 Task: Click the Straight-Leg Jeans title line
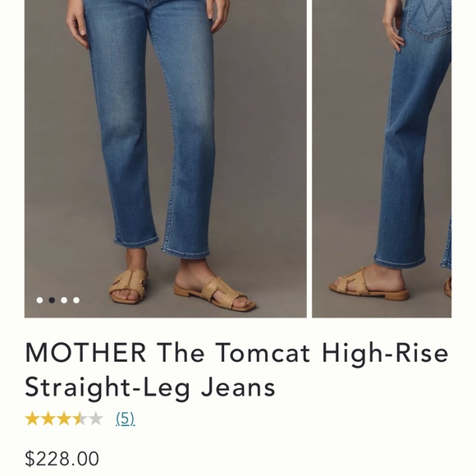coord(150,388)
